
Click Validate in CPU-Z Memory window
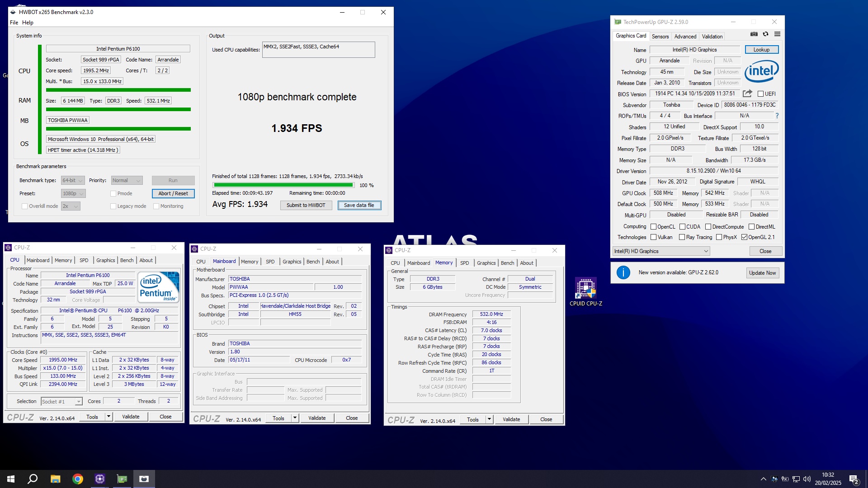[511, 419]
